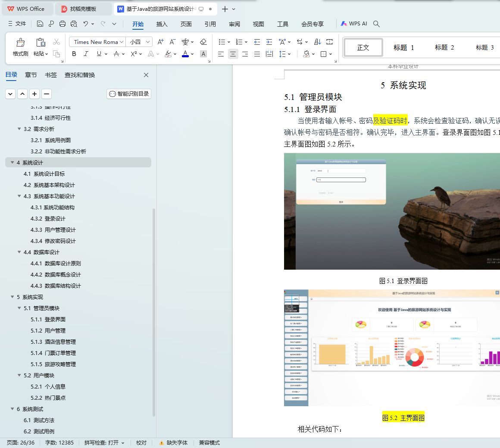This screenshot has height=448, width=500.
Task: Switch to 章节 navigation tab
Action: [31, 75]
